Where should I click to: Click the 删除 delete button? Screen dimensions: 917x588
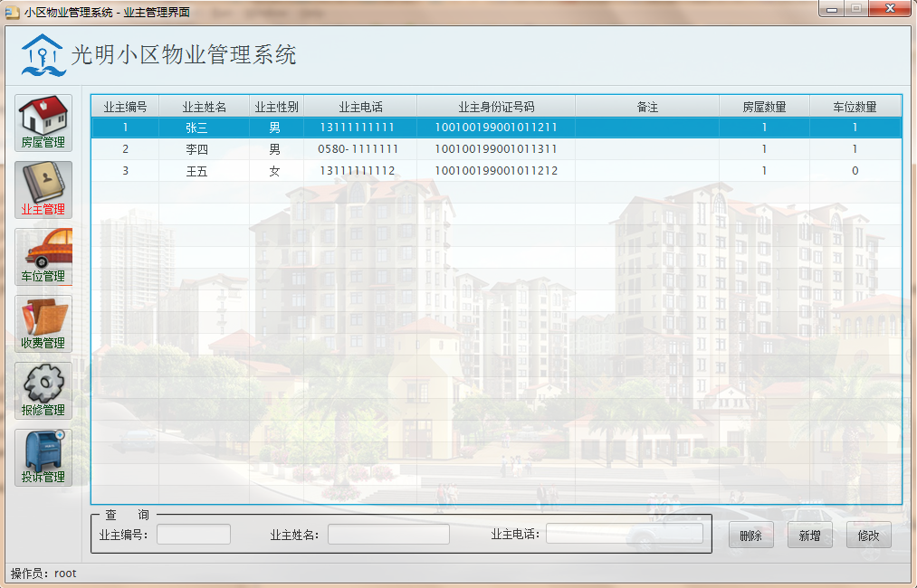click(x=751, y=535)
